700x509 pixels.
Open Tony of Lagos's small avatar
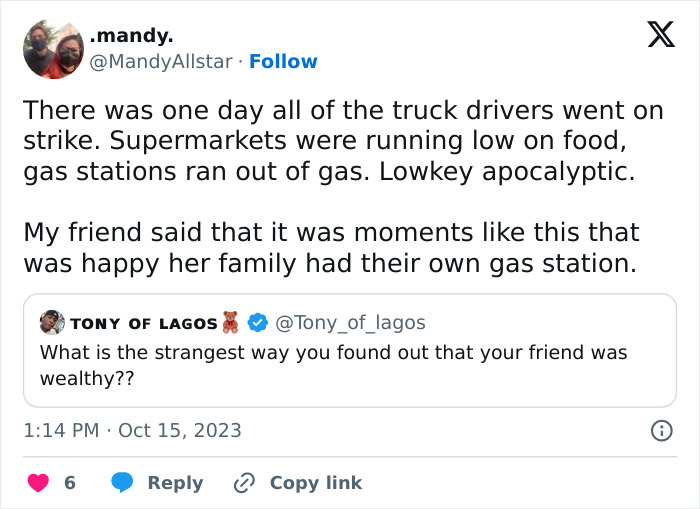click(52, 322)
